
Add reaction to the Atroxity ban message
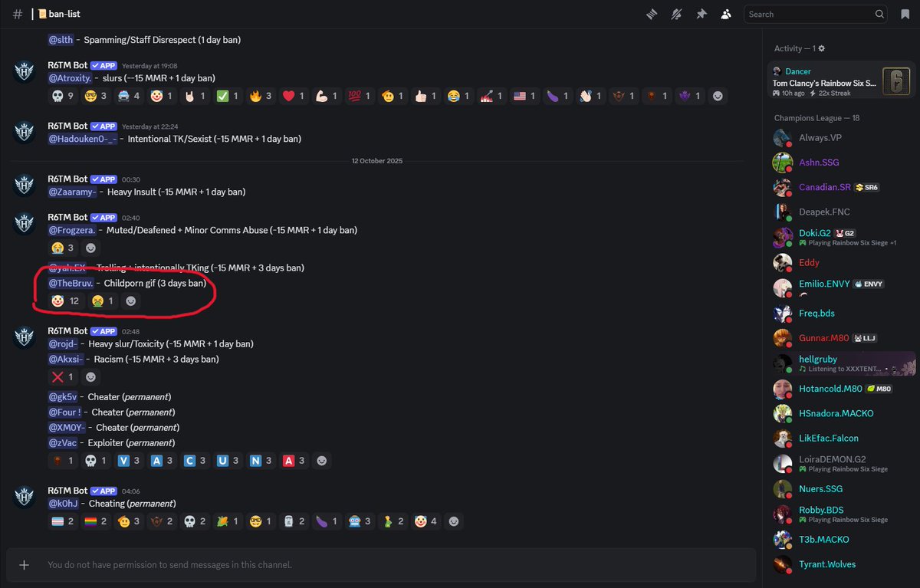[x=717, y=96]
